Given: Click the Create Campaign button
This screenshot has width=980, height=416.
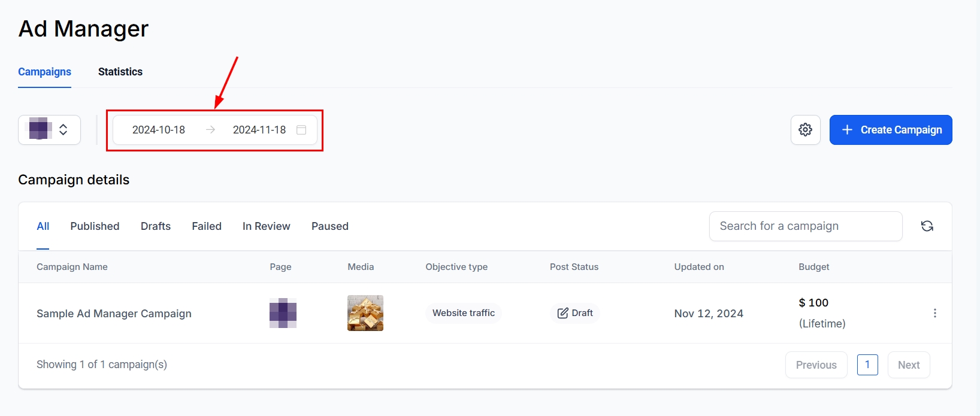Looking at the screenshot, I should pyautogui.click(x=890, y=130).
